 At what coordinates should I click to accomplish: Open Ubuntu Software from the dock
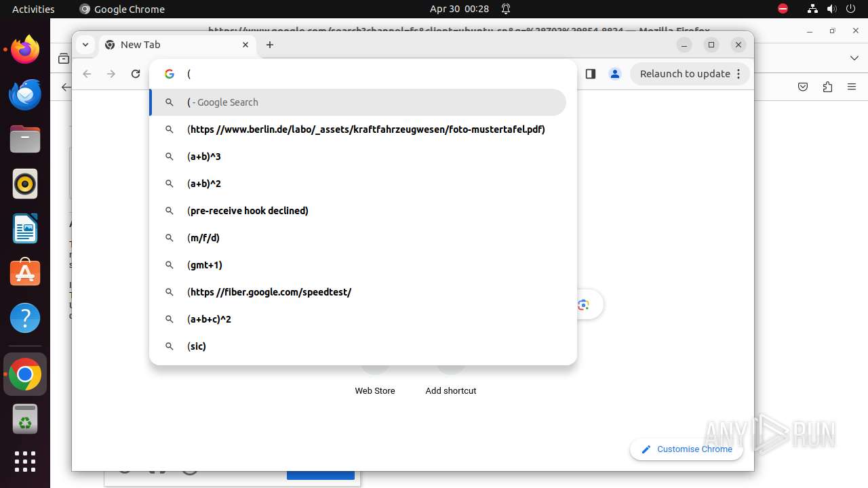tap(25, 274)
